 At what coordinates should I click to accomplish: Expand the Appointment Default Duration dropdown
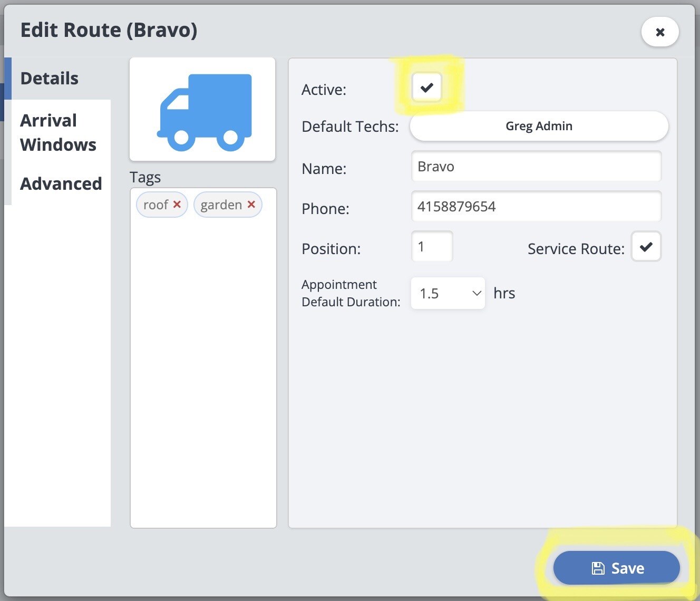(448, 293)
